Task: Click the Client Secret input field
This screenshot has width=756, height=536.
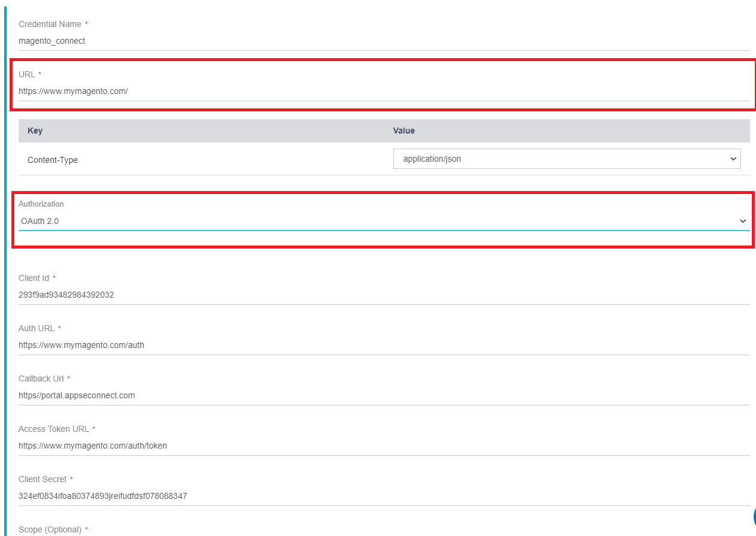Action: tap(384, 496)
